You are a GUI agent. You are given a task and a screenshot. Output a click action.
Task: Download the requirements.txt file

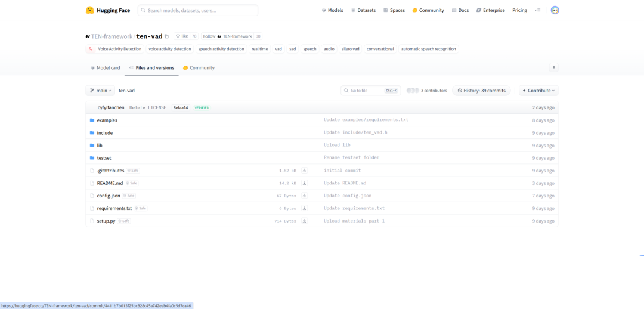click(304, 208)
